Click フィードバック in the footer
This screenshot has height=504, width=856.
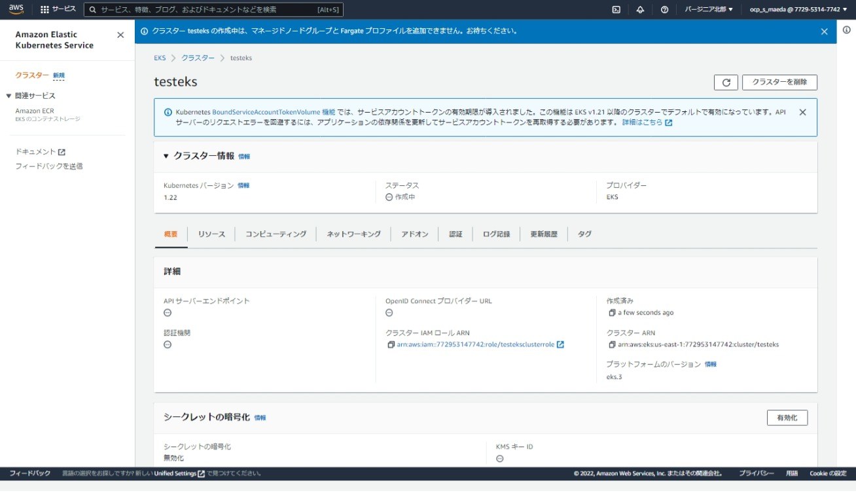[29, 473]
